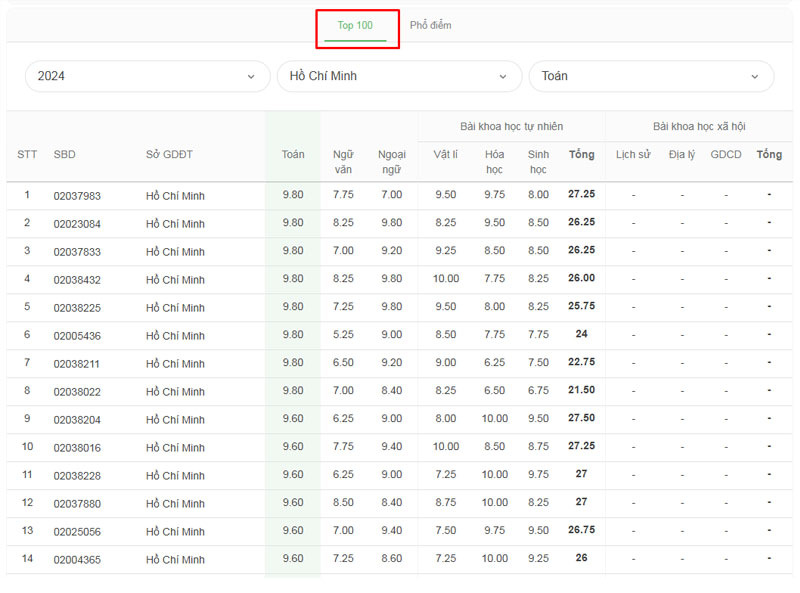Select candidate number 02038432
Viewport: 800px width, 593px height.
(x=77, y=280)
